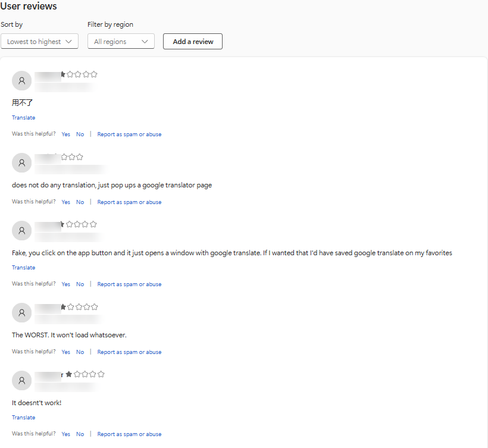
Task: Click avatar icon of the '用不了' review
Action: [22, 81]
